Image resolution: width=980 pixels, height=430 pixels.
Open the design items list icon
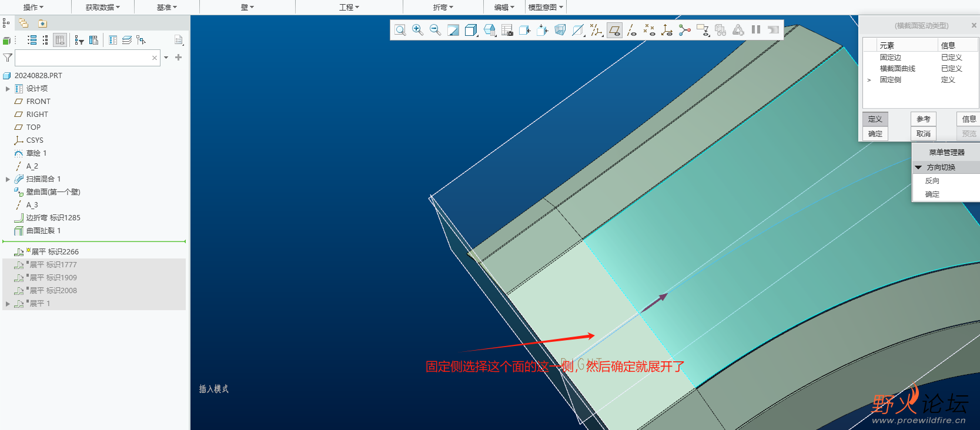pos(113,40)
